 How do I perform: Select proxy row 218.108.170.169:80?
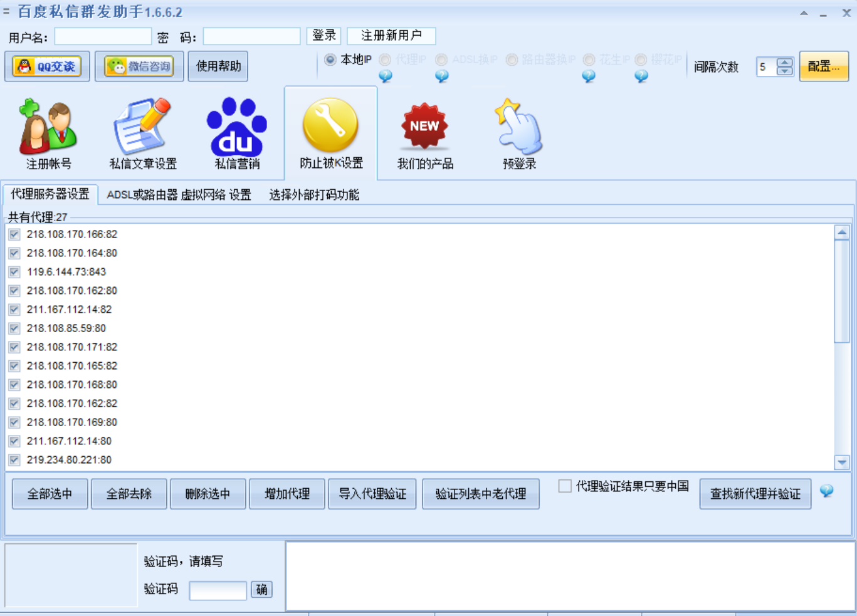[x=72, y=422]
